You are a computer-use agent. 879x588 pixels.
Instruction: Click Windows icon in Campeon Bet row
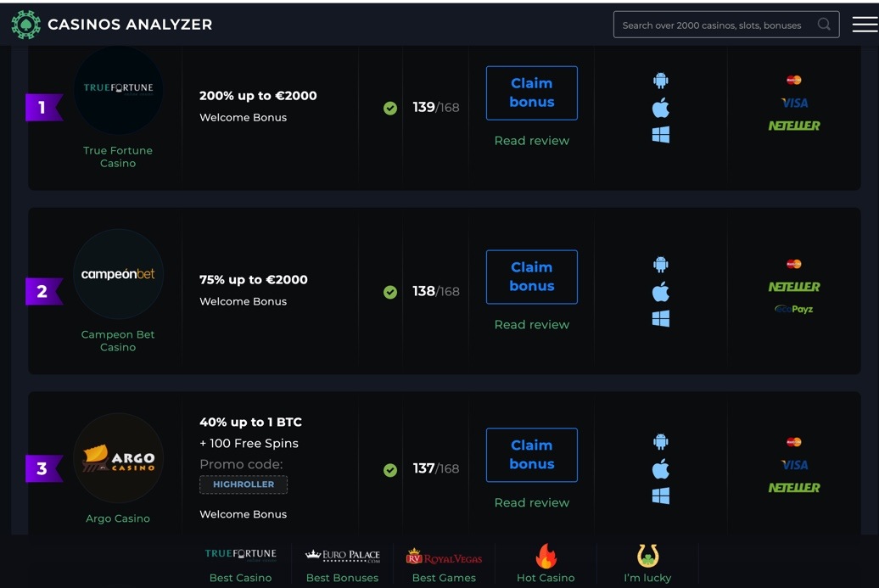click(x=661, y=318)
